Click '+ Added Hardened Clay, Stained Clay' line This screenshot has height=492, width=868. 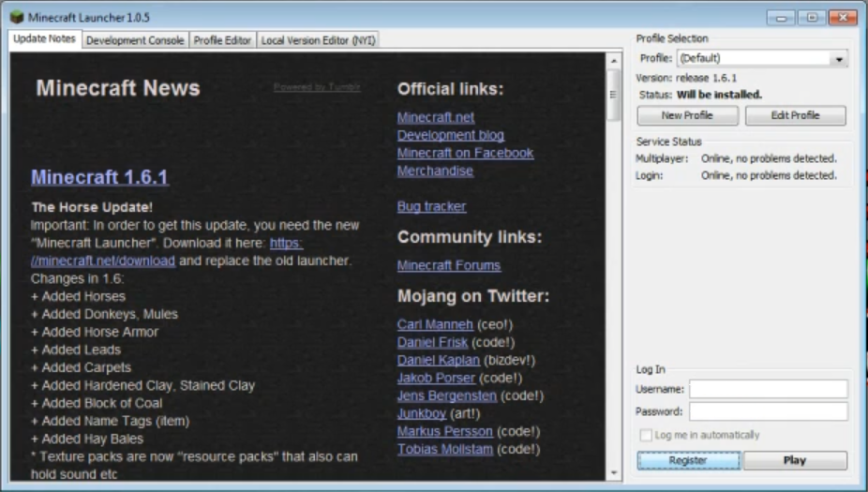(x=142, y=385)
